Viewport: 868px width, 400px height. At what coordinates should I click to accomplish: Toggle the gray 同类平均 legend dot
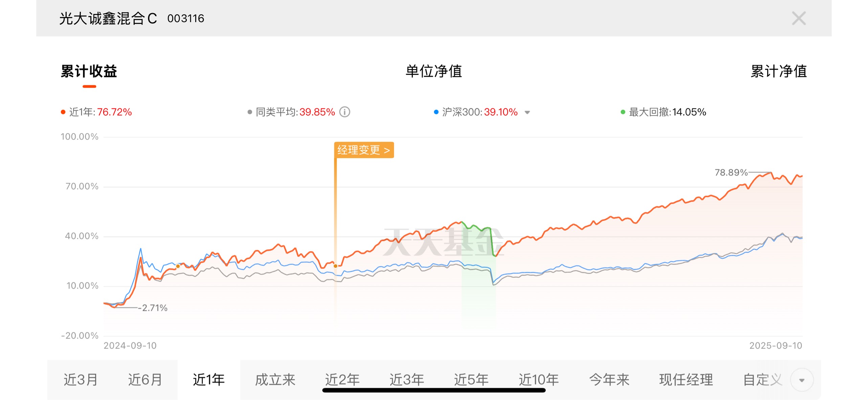pyautogui.click(x=250, y=112)
